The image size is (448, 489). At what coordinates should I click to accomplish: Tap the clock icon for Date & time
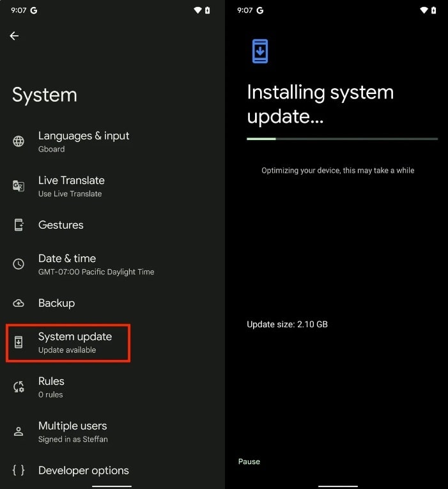[x=19, y=264]
